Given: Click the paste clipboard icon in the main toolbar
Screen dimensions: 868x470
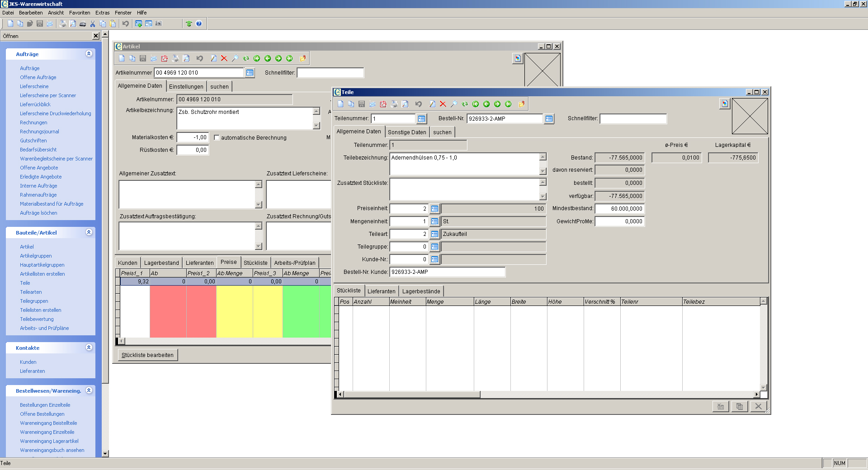Looking at the screenshot, I should [x=113, y=23].
